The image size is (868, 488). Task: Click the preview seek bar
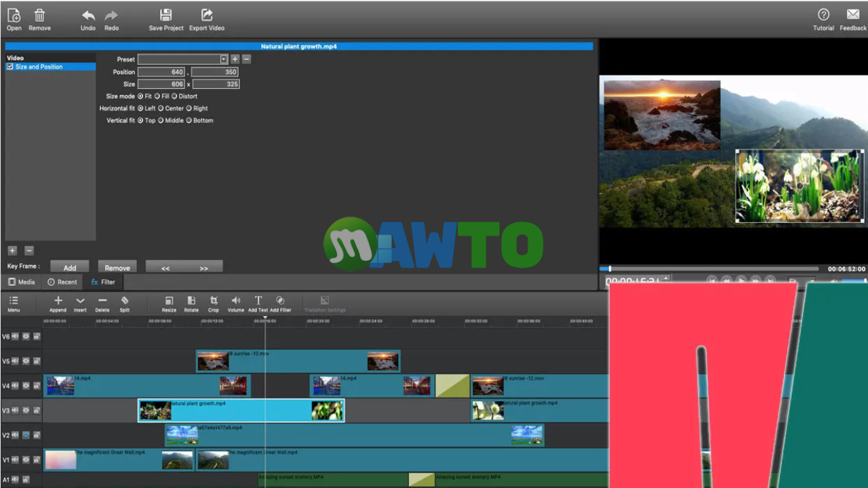(x=711, y=269)
